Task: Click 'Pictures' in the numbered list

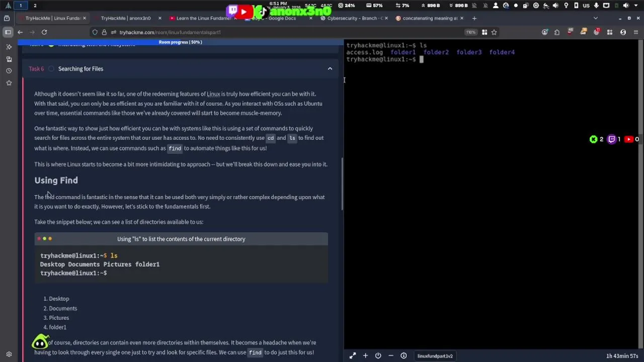Action: [x=59, y=318]
